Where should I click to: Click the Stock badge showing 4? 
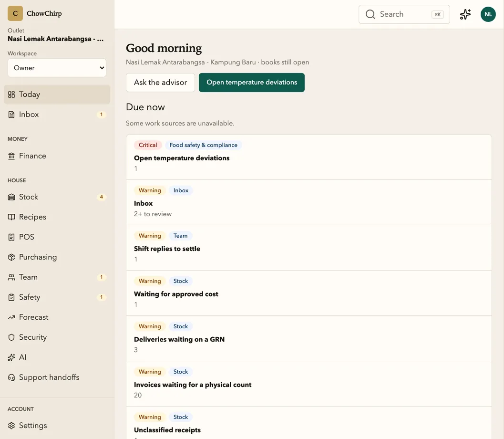pos(101,197)
